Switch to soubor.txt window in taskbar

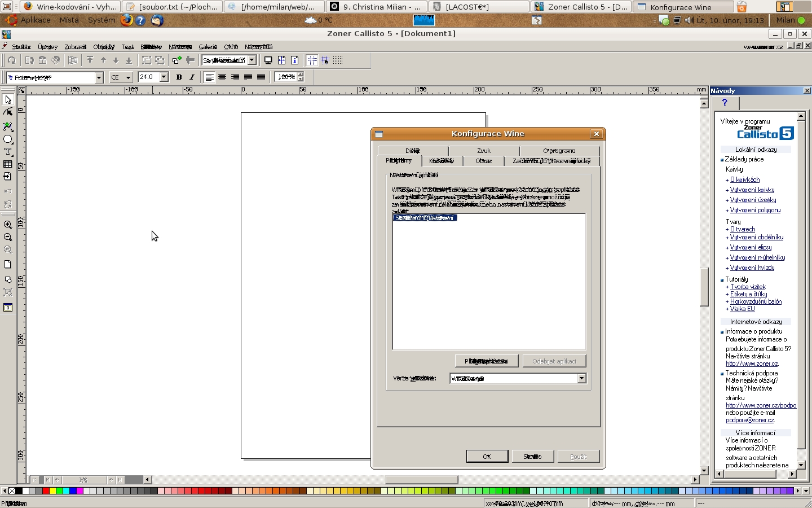pos(172,7)
